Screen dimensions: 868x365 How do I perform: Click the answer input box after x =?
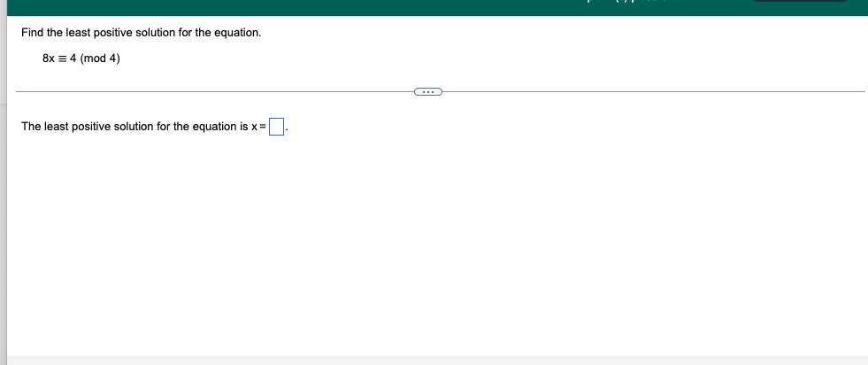[276, 127]
